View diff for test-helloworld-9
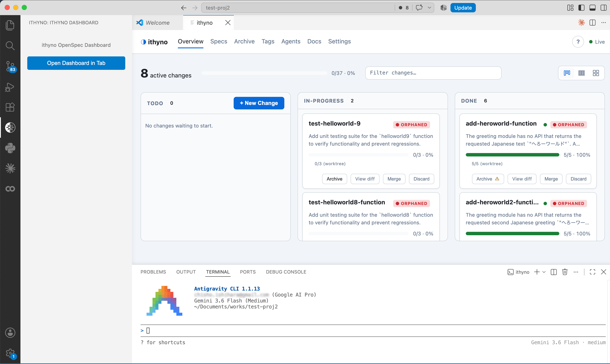The image size is (610, 364). [365, 179]
